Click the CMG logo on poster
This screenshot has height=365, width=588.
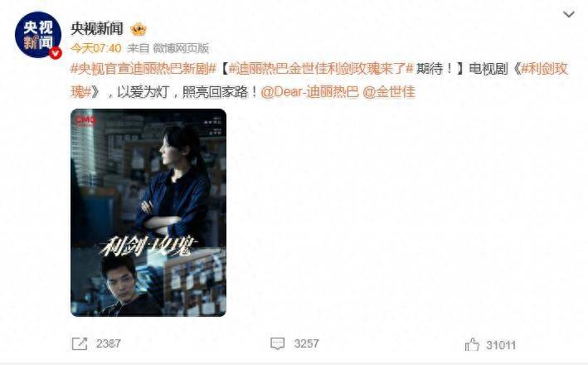click(x=86, y=120)
